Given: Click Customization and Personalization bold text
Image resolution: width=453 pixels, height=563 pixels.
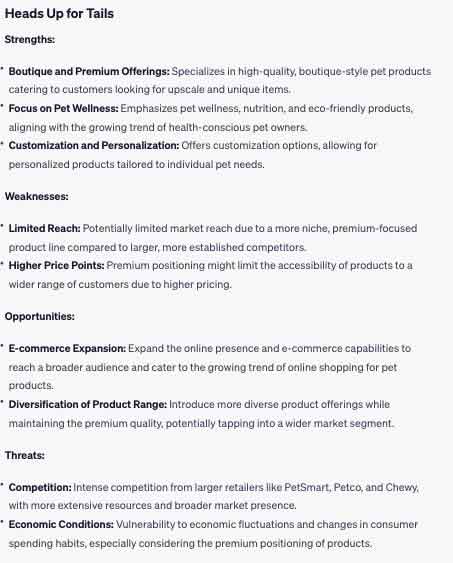Looking at the screenshot, I should point(94,145).
